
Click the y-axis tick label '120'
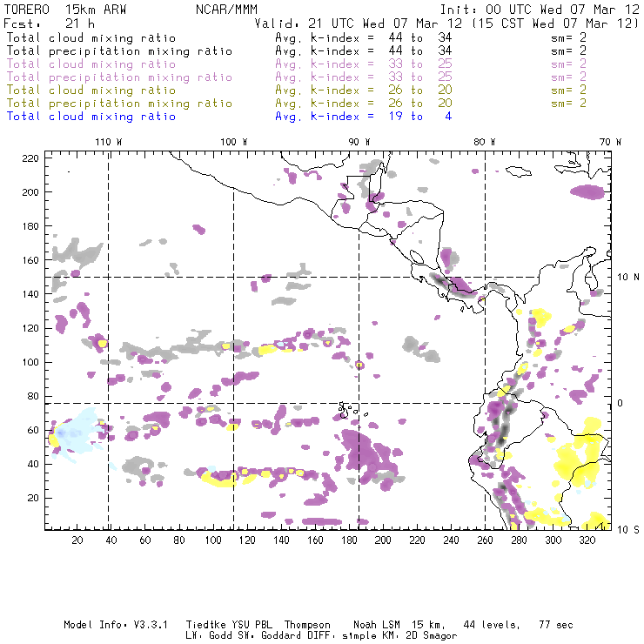30,328
